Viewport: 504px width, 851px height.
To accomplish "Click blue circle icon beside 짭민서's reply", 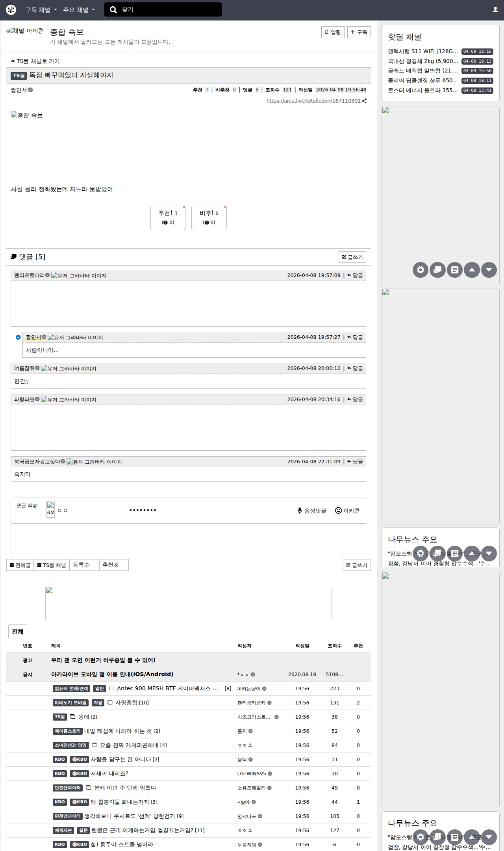I will tap(18, 337).
